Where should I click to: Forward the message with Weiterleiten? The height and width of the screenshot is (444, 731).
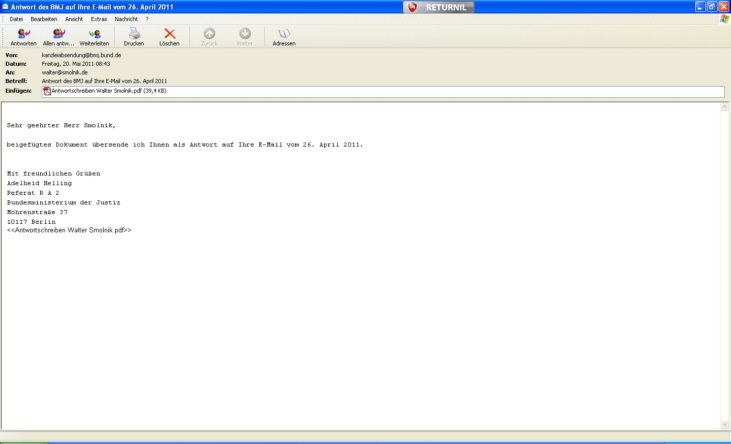tap(94, 36)
